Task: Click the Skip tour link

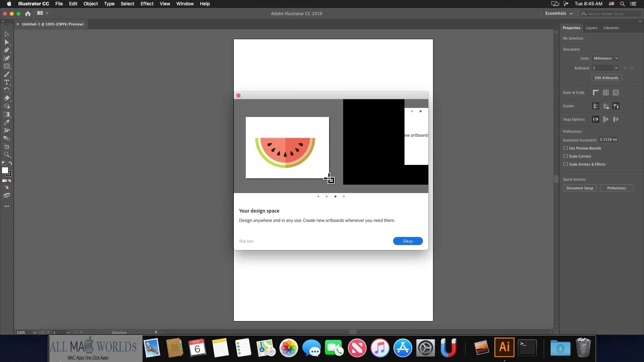Action: (x=246, y=241)
